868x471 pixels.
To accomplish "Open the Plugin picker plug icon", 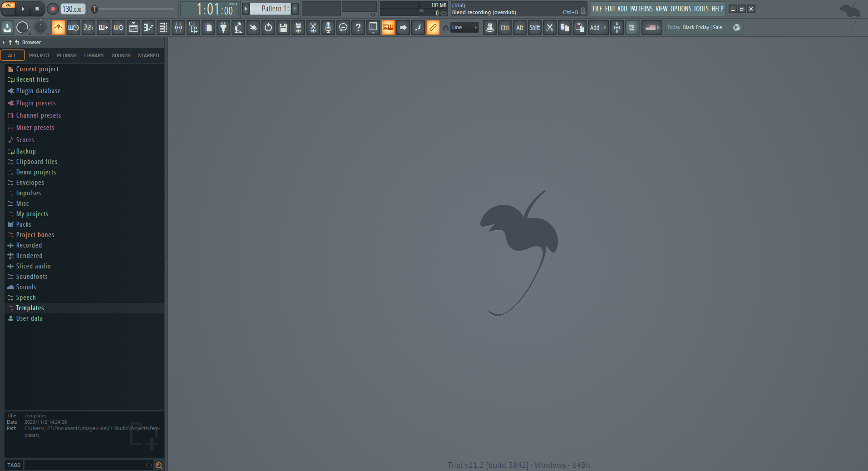I will (223, 28).
